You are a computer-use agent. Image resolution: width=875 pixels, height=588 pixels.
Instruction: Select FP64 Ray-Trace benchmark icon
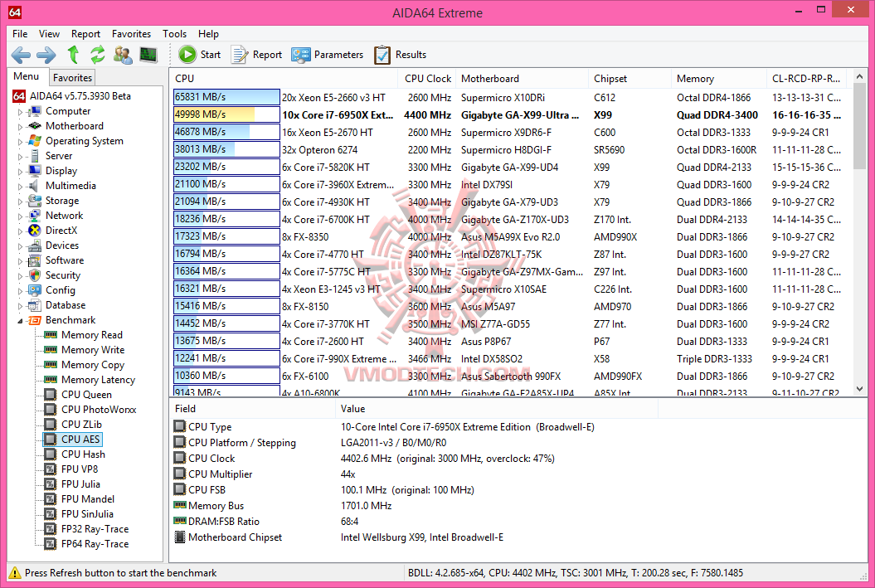[51, 544]
